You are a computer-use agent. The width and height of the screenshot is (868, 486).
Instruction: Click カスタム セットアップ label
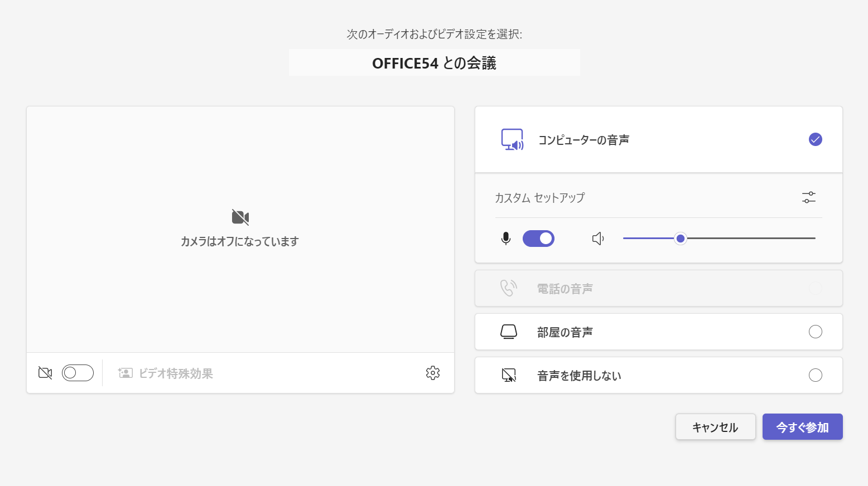pos(540,197)
